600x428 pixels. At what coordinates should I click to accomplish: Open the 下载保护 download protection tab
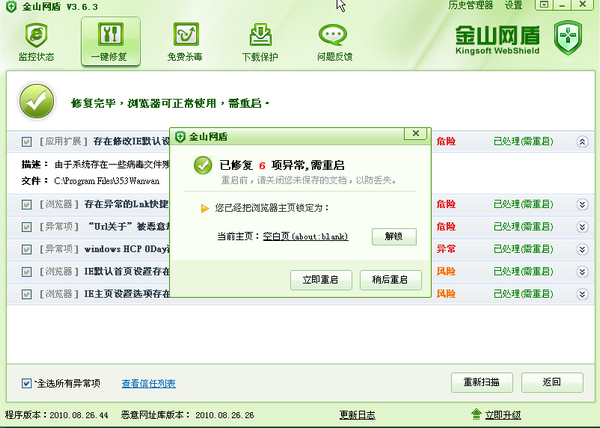tap(260, 42)
